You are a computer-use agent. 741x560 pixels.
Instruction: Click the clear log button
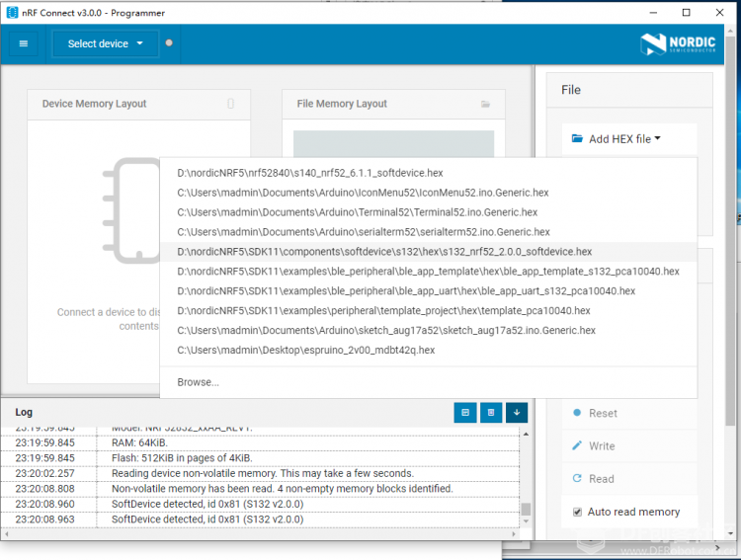pyautogui.click(x=491, y=413)
